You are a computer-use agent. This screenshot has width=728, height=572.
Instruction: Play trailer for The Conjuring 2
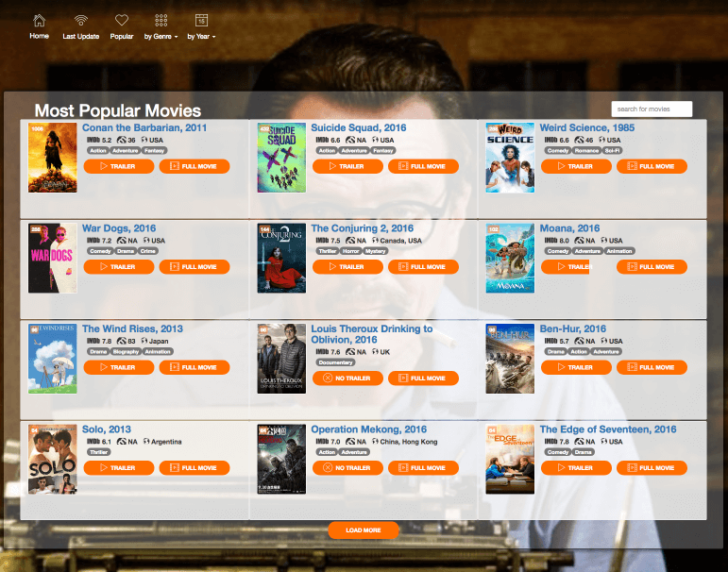click(x=347, y=267)
